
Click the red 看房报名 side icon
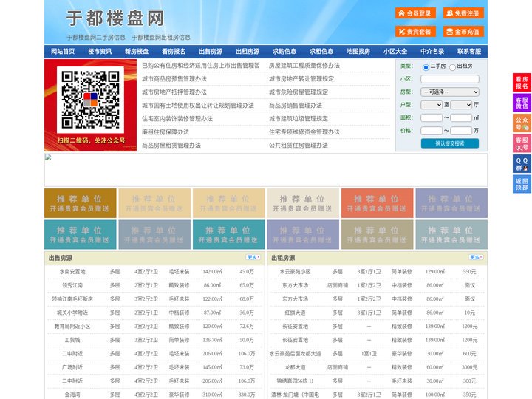522,83
